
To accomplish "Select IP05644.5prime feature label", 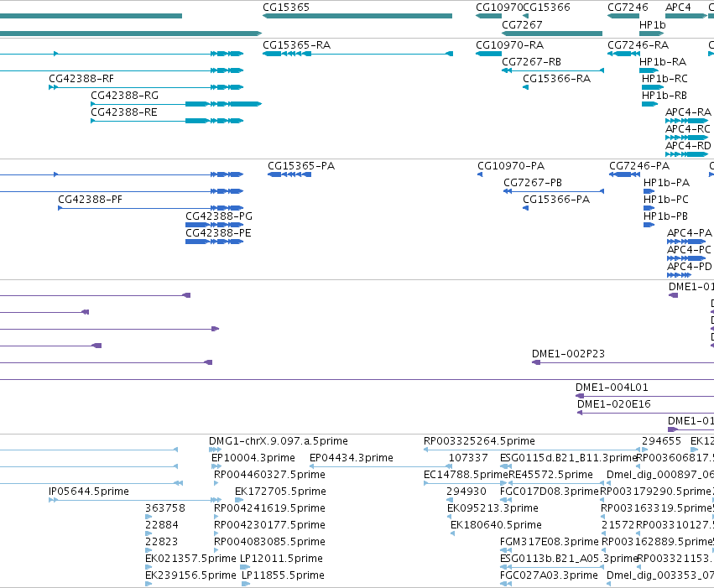I will (89, 492).
